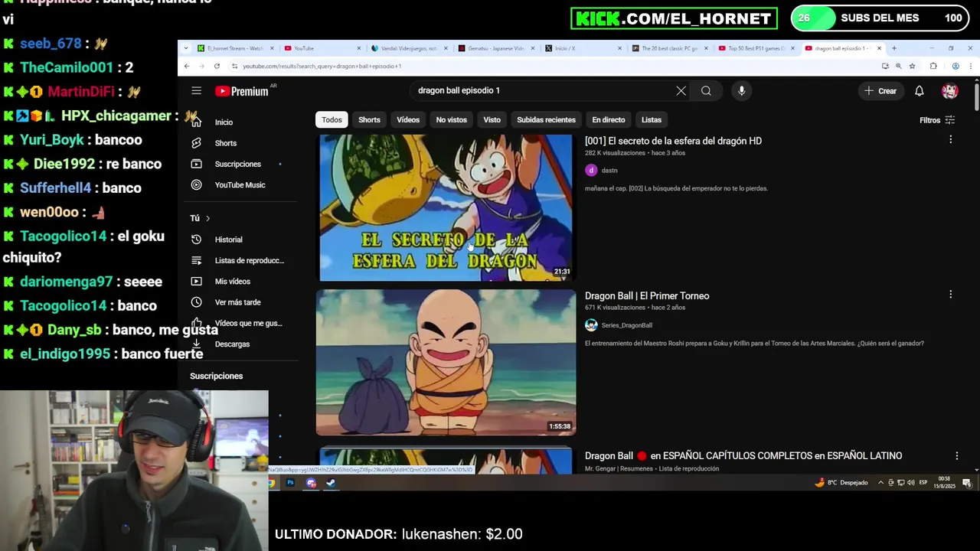Switch to The 20 best classic PC games tab
980x551 pixels.
[x=670, y=48]
